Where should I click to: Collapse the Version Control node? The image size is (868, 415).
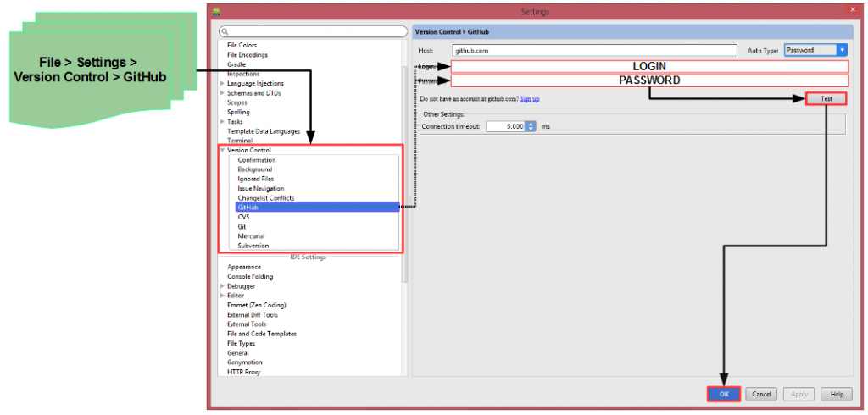(x=223, y=150)
